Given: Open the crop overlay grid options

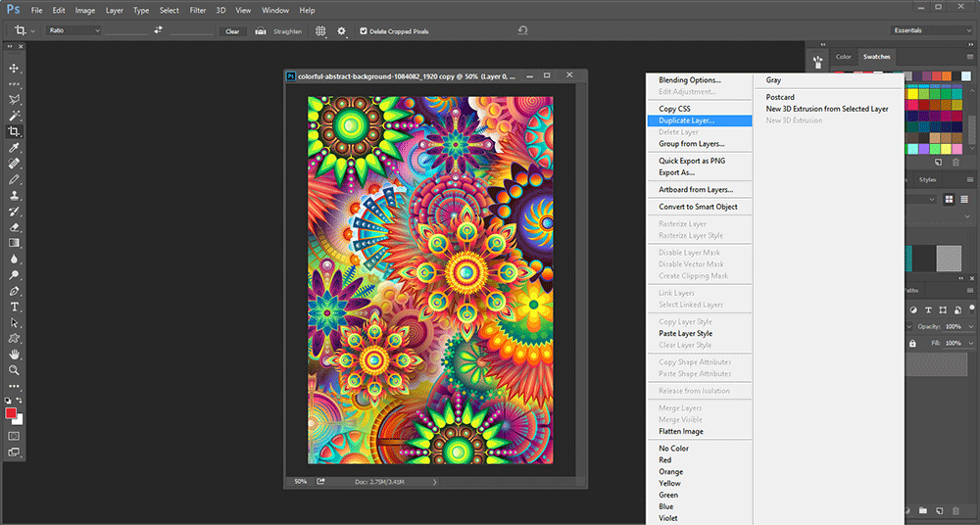Looking at the screenshot, I should [320, 30].
